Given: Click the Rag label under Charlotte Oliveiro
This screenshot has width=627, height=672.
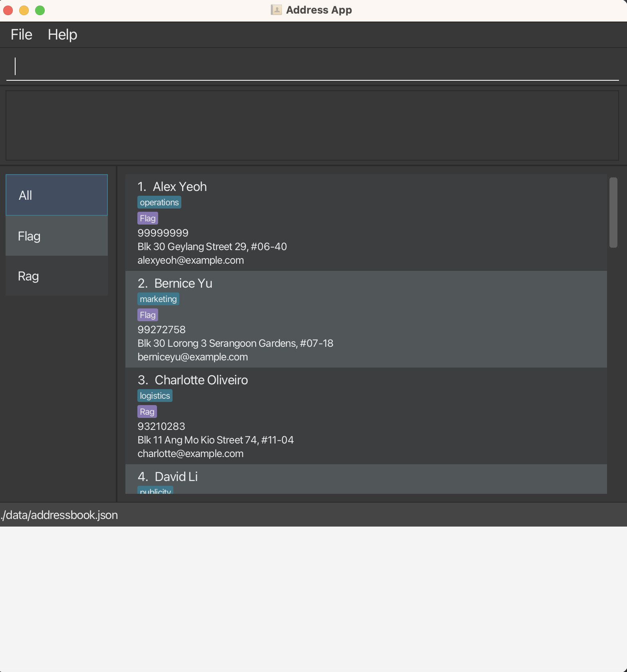Looking at the screenshot, I should coord(147,412).
